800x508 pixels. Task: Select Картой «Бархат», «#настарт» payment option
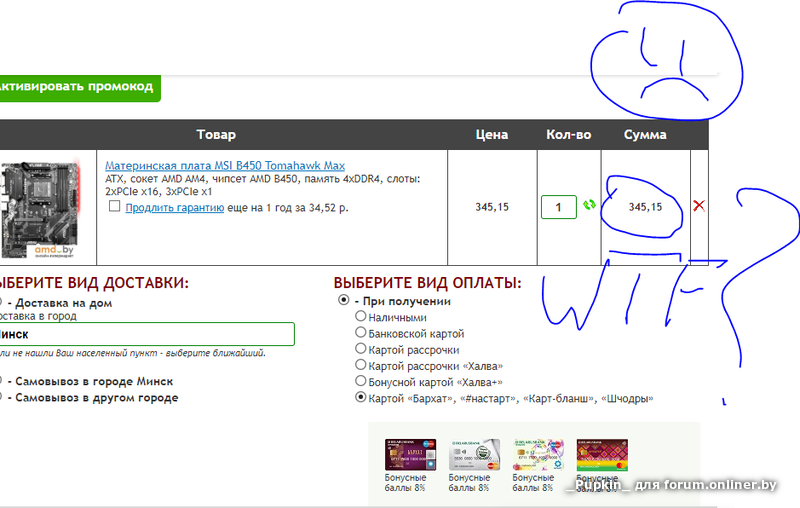[361, 397]
